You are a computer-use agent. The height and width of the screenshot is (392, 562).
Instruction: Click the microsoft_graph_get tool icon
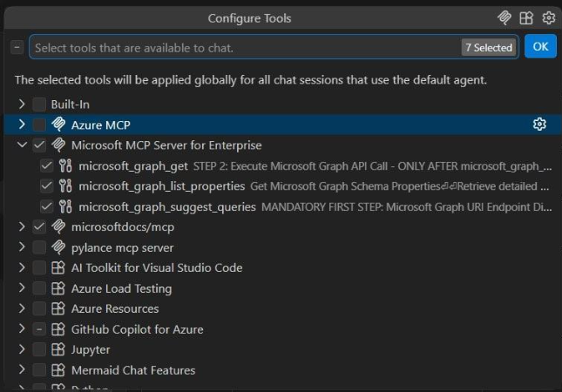[65, 166]
